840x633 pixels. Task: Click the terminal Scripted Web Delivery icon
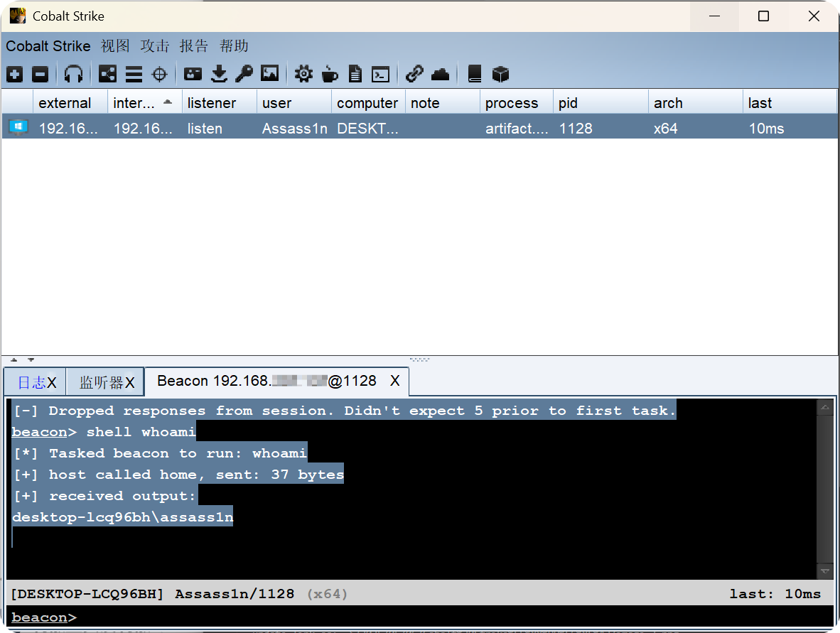(x=380, y=74)
